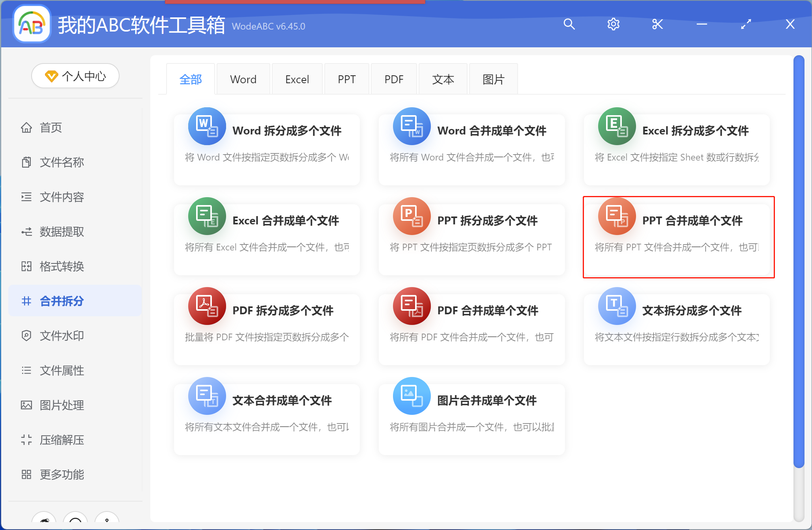Open 更多功能 in the sidebar
This screenshot has width=812, height=530.
62,474
